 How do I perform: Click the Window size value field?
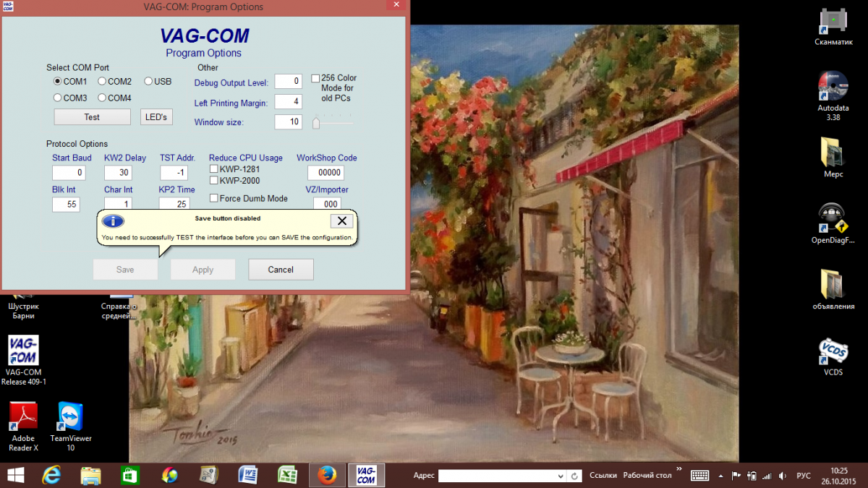pos(288,122)
